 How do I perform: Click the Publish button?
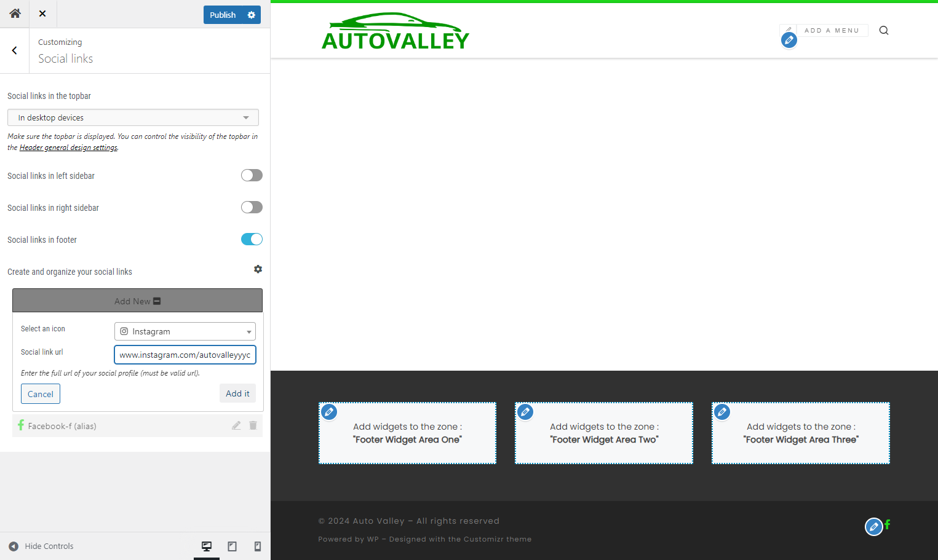(x=223, y=15)
